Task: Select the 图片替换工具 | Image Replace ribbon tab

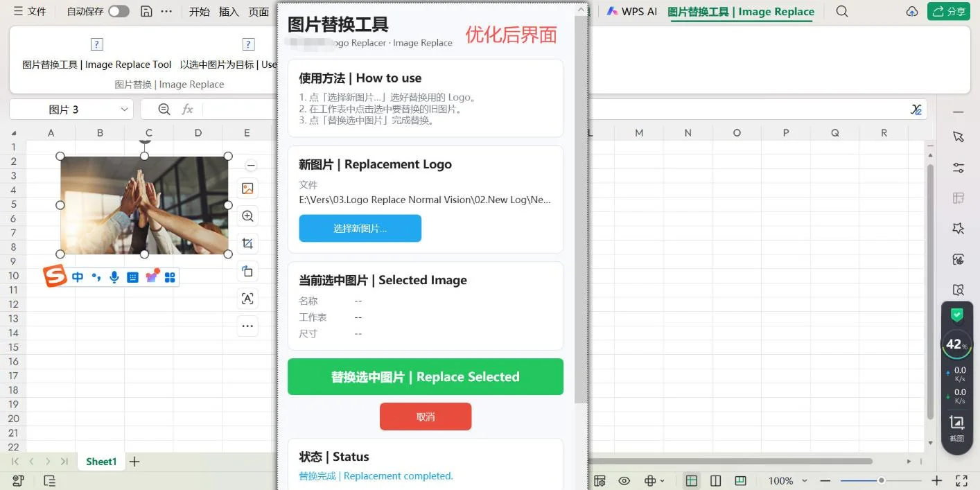Action: pyautogui.click(x=741, y=12)
